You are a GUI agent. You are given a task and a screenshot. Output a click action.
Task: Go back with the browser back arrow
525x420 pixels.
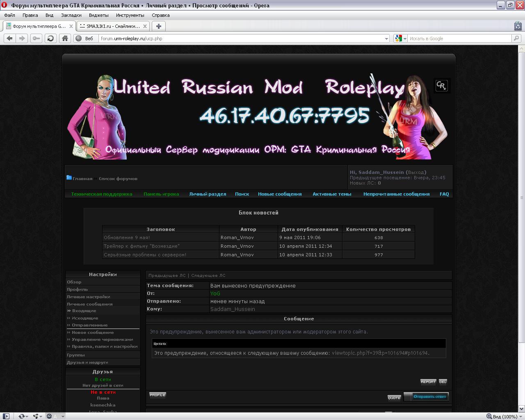10,38
